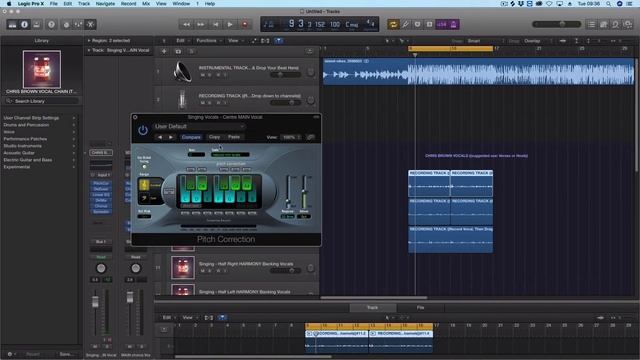Toggle the yellow Cycle mode button
This screenshot has height=360, width=640.
(393, 24)
